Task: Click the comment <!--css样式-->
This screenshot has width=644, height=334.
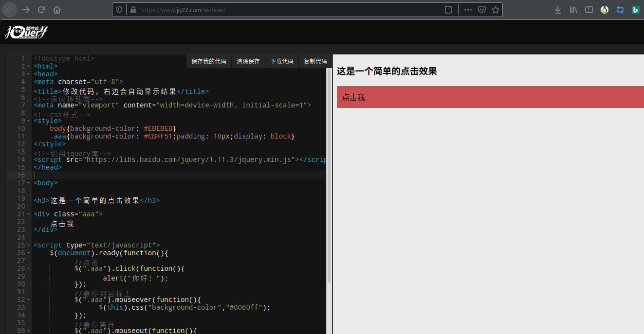Action: pyautogui.click(x=62, y=115)
